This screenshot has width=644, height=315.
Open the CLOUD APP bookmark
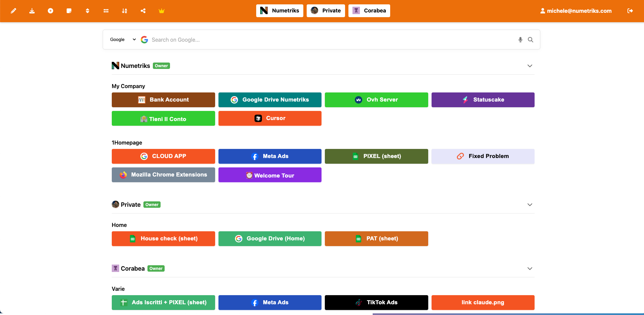tap(163, 156)
